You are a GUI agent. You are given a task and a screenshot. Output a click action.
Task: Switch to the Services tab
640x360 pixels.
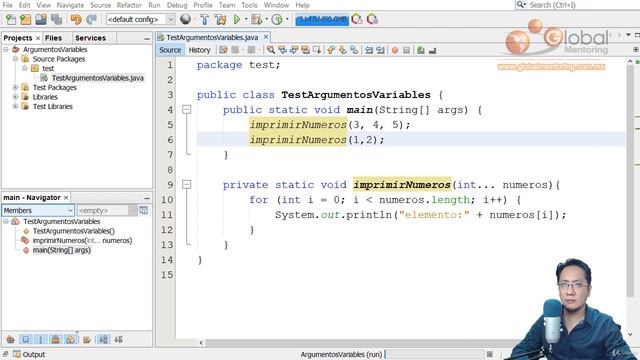coord(91,38)
